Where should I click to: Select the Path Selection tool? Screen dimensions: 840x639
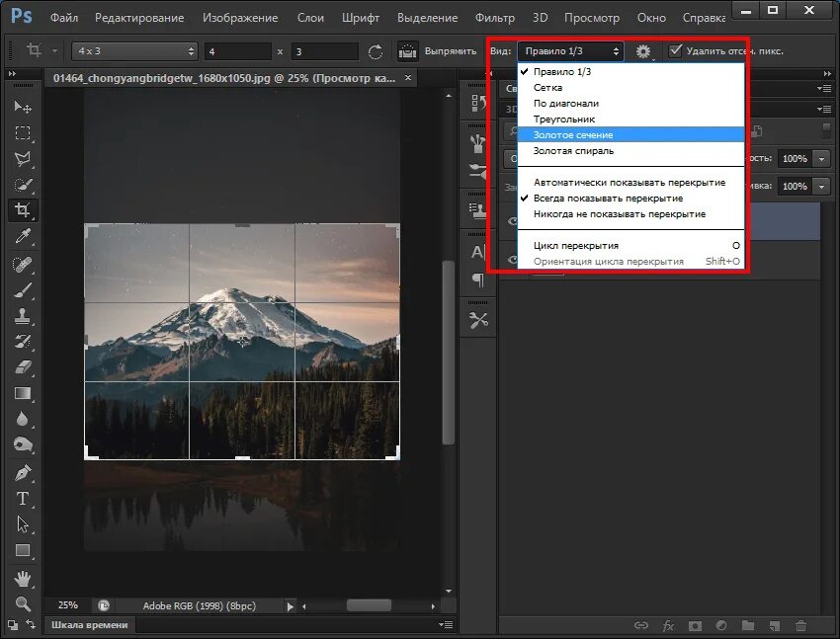pyautogui.click(x=23, y=524)
